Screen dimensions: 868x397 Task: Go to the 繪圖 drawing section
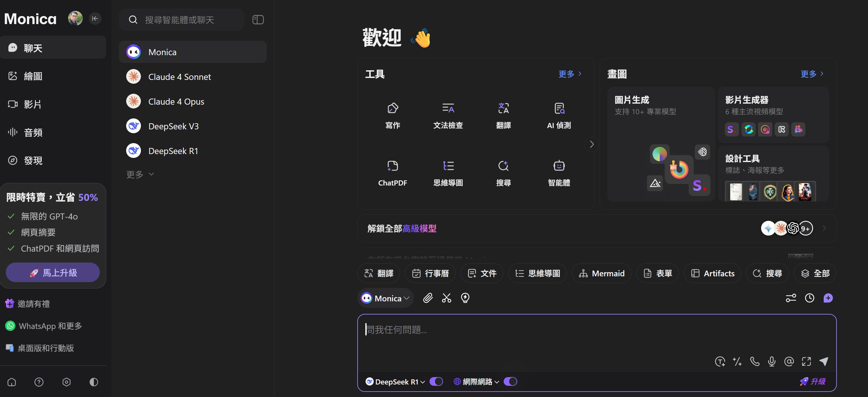[x=53, y=76]
